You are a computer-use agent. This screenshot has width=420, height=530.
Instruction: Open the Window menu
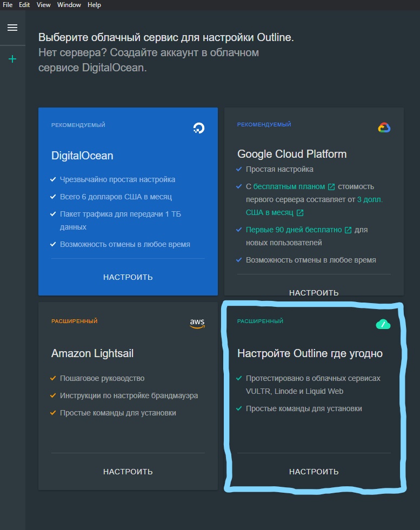pyautogui.click(x=69, y=5)
